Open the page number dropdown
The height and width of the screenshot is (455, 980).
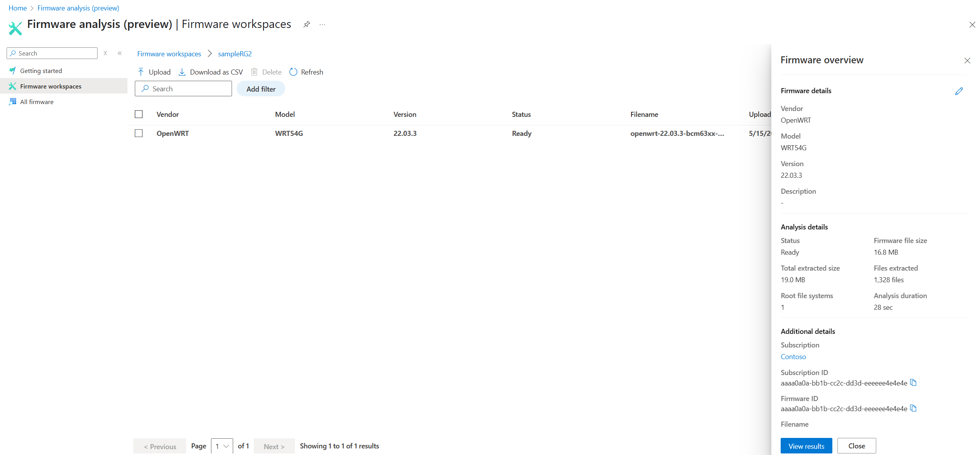(x=222, y=446)
